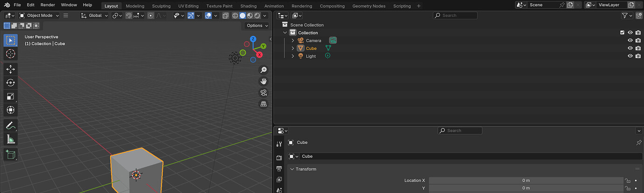The height and width of the screenshot is (193, 644).
Task: Open the Render properties tab
Action: pos(279,158)
